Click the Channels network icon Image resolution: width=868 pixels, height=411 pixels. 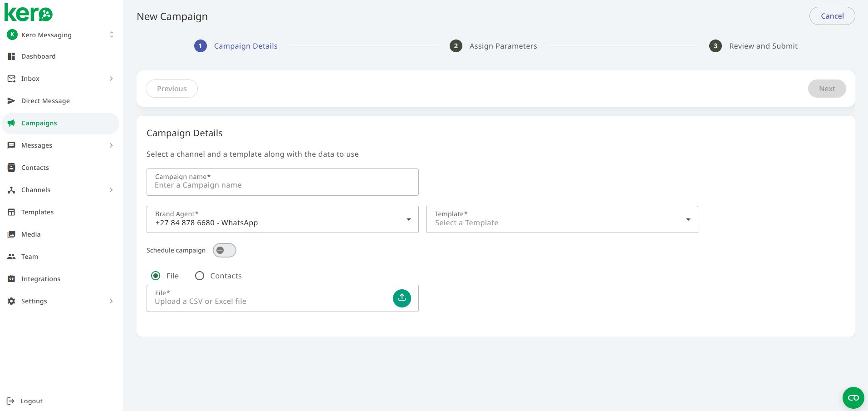(11, 190)
